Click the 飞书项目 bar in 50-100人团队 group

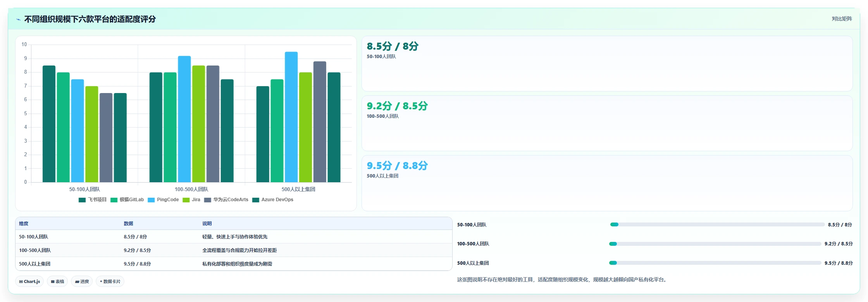click(x=49, y=124)
